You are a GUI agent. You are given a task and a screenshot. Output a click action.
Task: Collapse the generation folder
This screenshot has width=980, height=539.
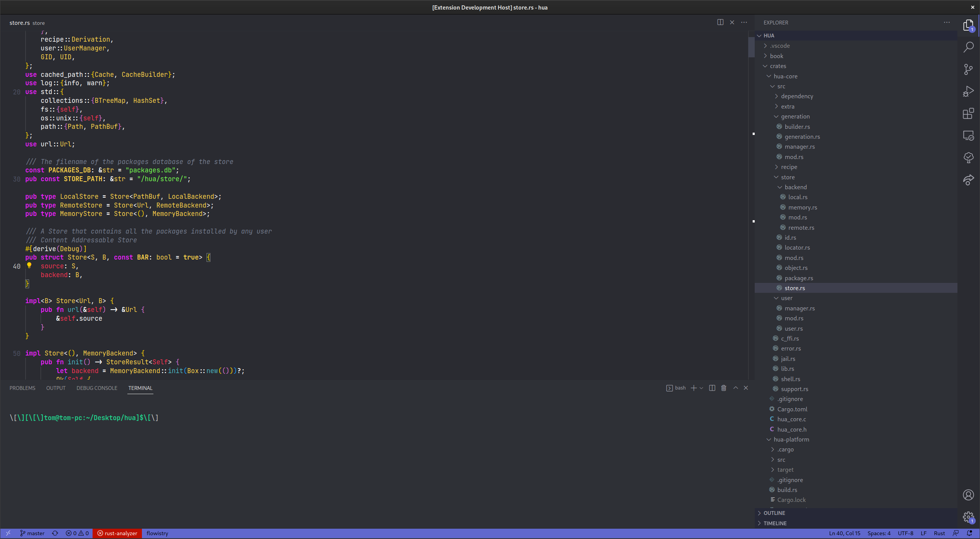click(795, 117)
